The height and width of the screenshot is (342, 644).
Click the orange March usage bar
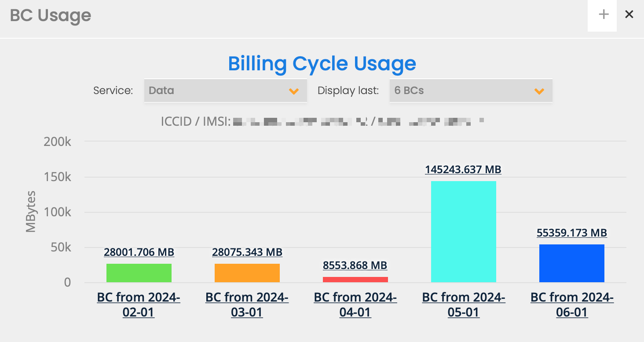247,273
